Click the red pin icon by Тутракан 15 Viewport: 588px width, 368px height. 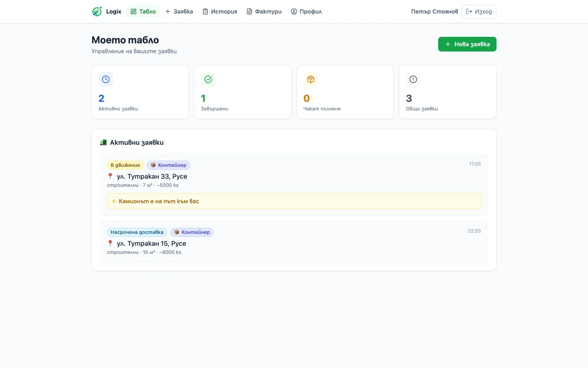point(110,243)
